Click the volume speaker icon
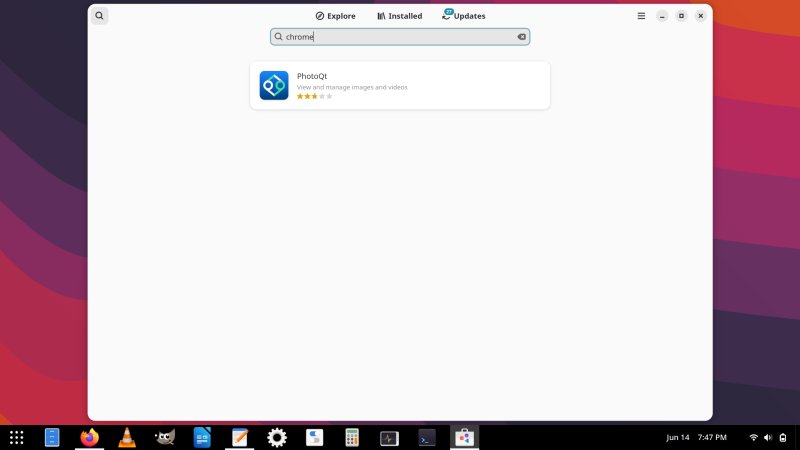Viewport: 800px width, 450px height. 768,437
